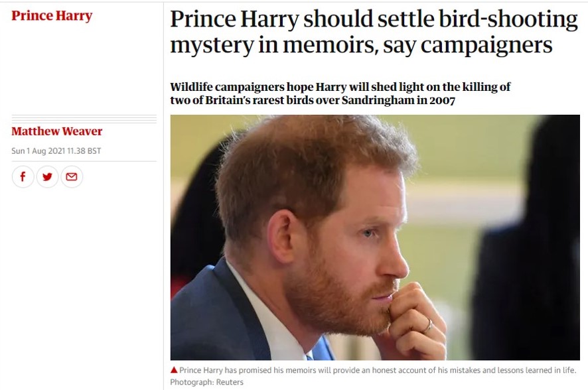This screenshot has height=390, width=588.
Task: Click the striped divider above the author name
Action: (x=84, y=119)
